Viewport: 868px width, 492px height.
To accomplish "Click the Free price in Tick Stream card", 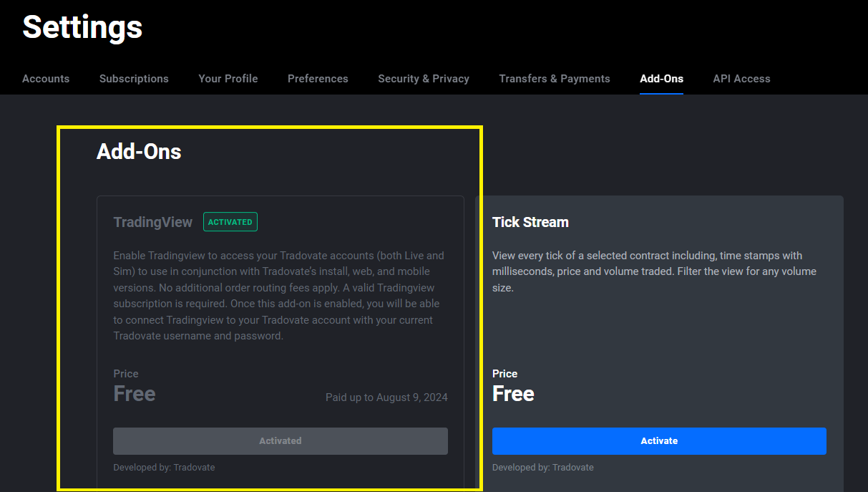I will coord(513,394).
